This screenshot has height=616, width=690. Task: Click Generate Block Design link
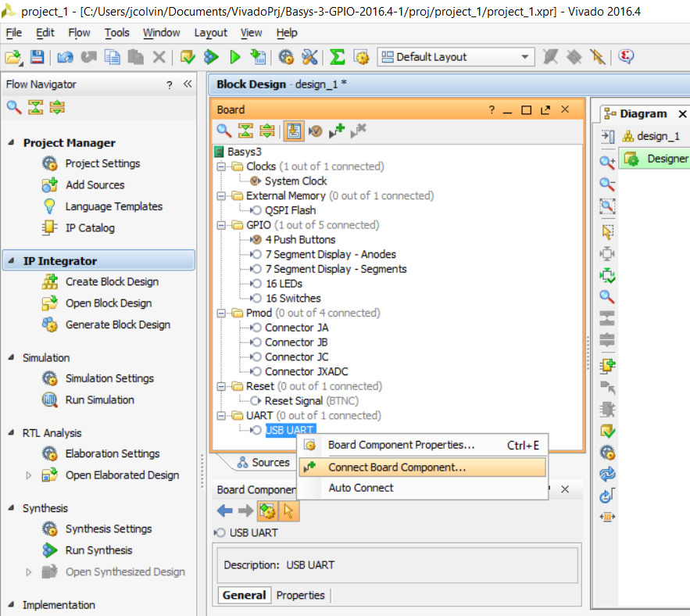[118, 324]
